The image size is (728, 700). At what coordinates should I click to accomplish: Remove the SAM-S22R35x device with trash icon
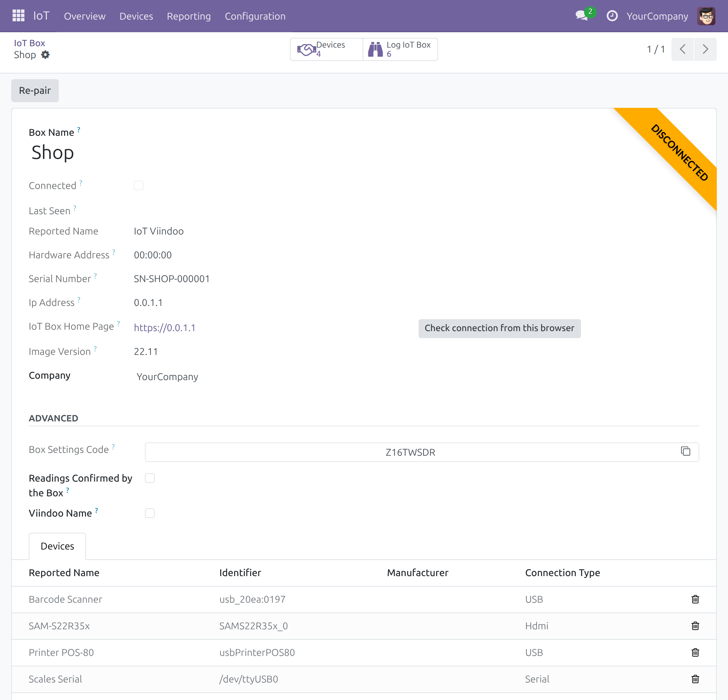tap(695, 626)
